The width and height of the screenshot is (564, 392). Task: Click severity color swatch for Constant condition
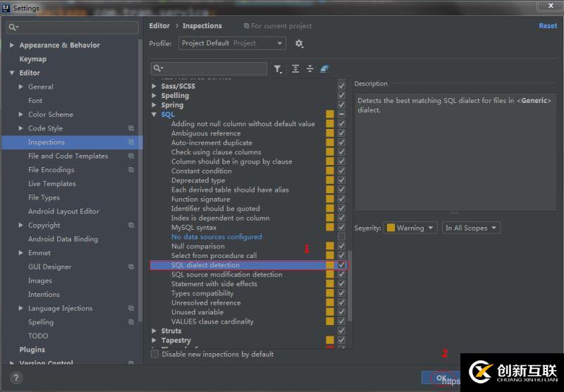click(x=330, y=171)
